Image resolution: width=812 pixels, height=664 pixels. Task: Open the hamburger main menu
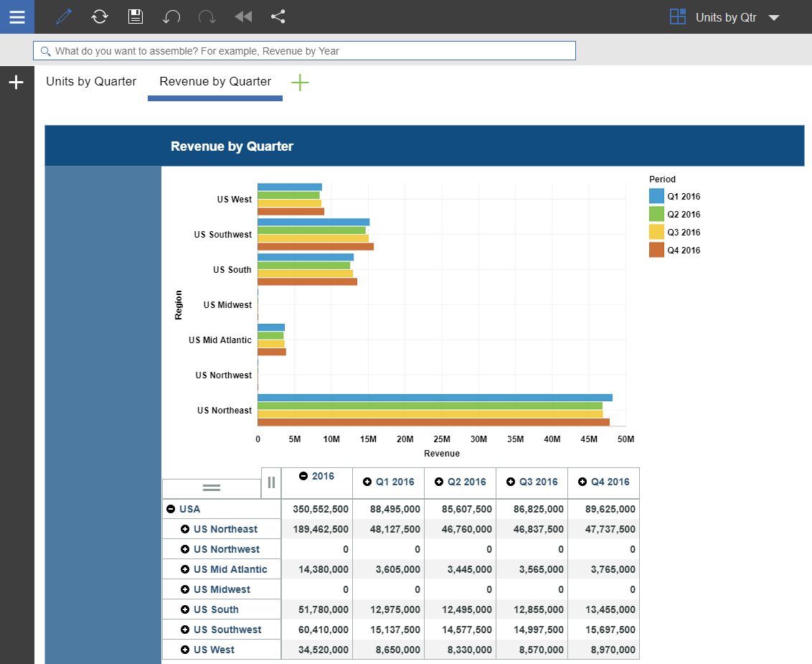(x=16, y=17)
